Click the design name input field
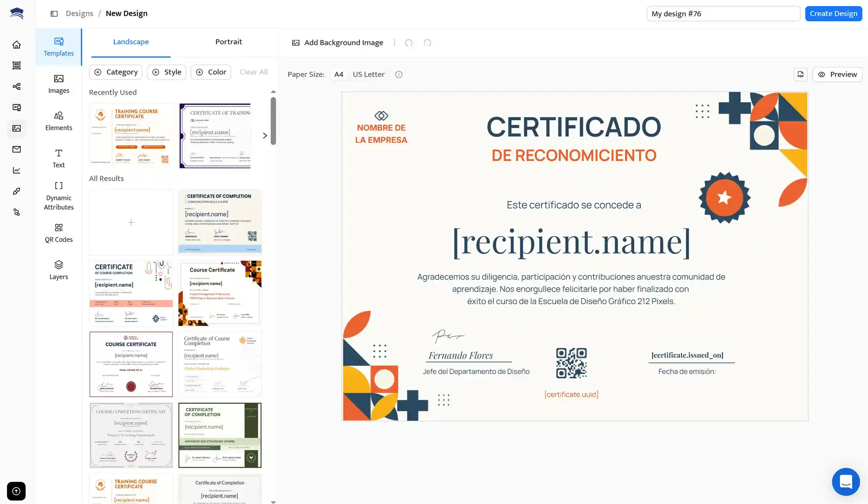Image resolution: width=868 pixels, height=504 pixels. click(723, 14)
